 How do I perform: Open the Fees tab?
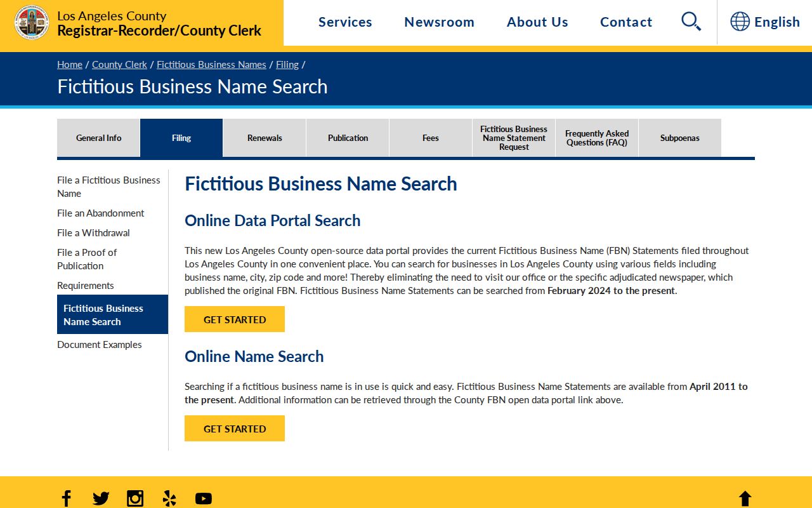pyautogui.click(x=431, y=138)
